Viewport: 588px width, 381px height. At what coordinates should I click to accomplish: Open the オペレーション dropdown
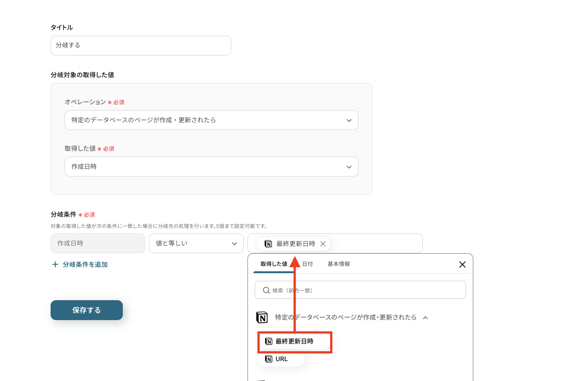[x=211, y=120]
